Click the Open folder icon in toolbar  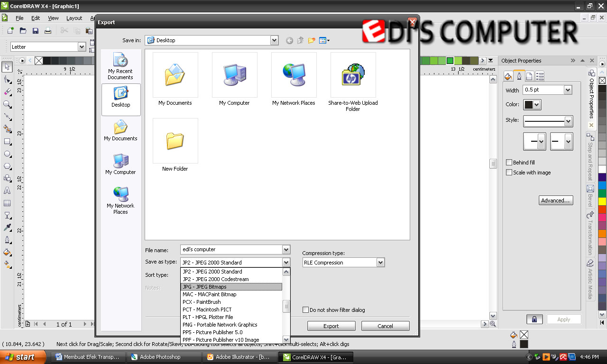pyautogui.click(x=23, y=31)
